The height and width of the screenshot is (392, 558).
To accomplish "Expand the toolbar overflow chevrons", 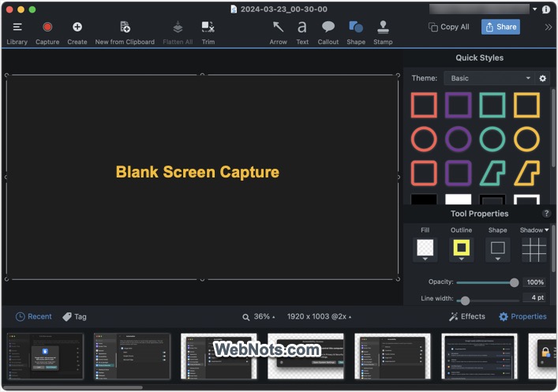I will point(549,27).
